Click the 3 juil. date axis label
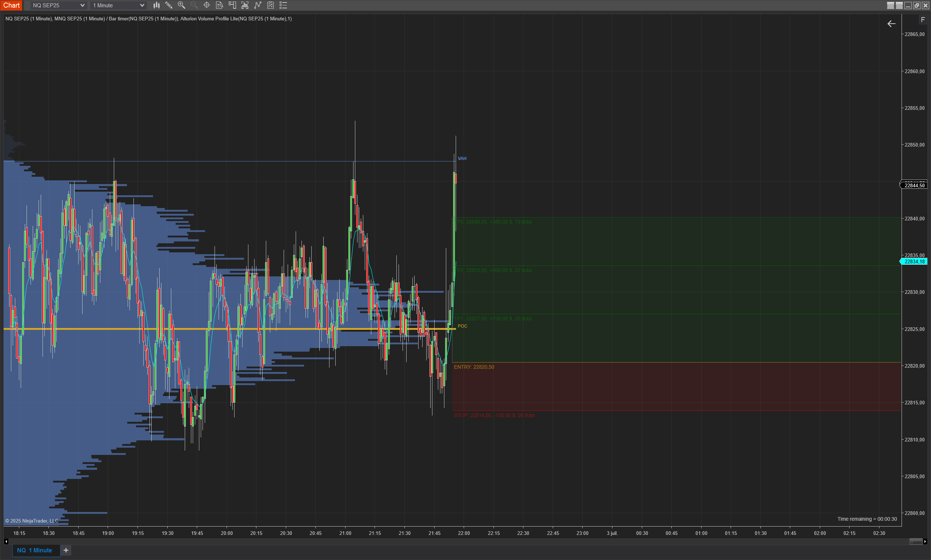 [x=612, y=533]
